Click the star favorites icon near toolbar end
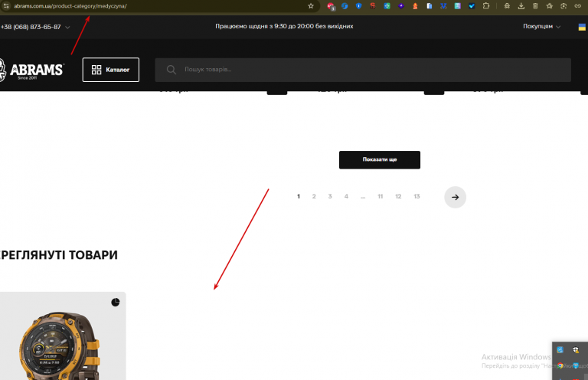 550,6
